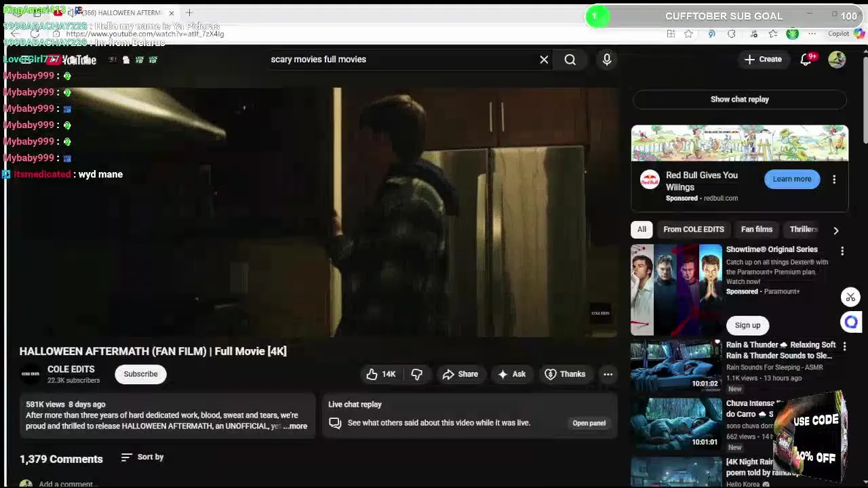Open the browser favorites list icon
The image size is (868, 488).
[773, 34]
